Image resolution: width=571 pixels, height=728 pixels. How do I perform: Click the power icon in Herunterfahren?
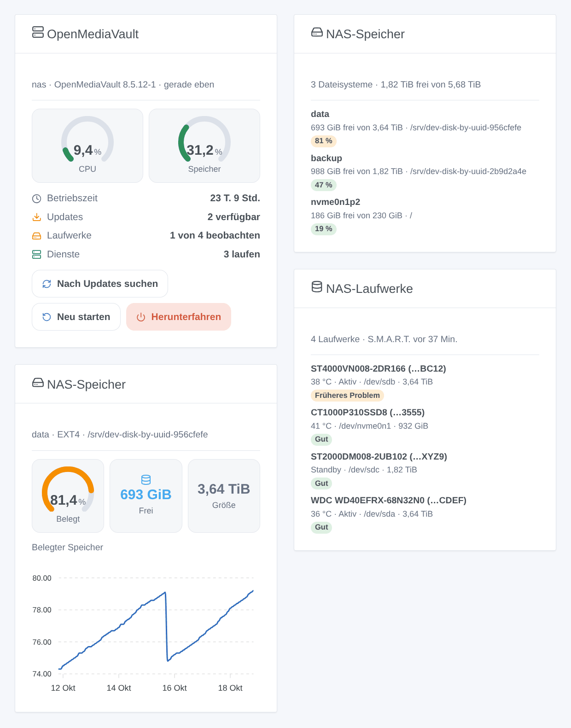141,317
